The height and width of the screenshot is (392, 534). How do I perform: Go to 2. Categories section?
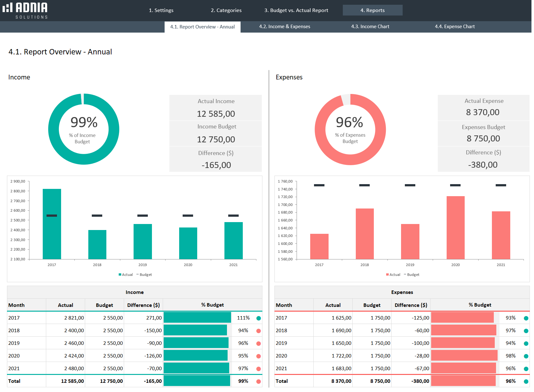click(x=226, y=10)
